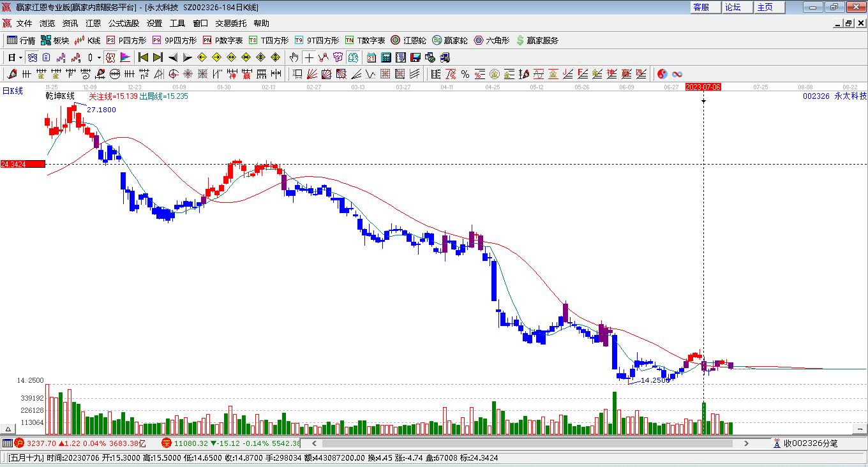Open the 浏览 menu
This screenshot has height=467, width=868.
pyautogui.click(x=47, y=24)
